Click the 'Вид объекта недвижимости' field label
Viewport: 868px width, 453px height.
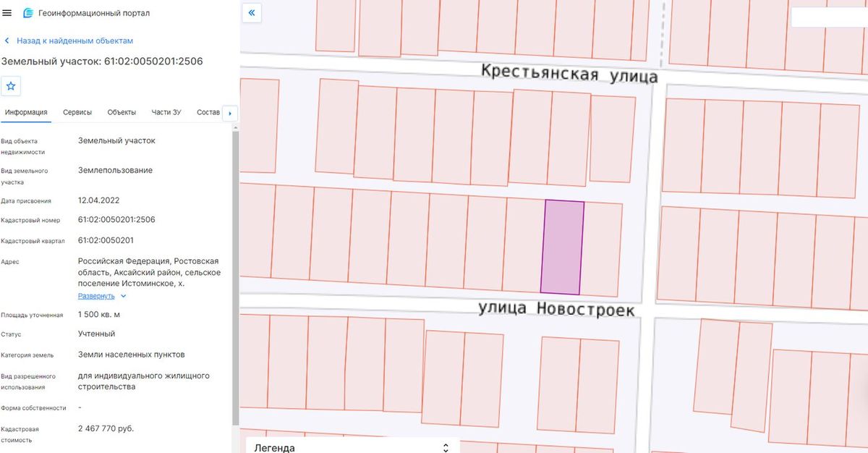[23, 147]
